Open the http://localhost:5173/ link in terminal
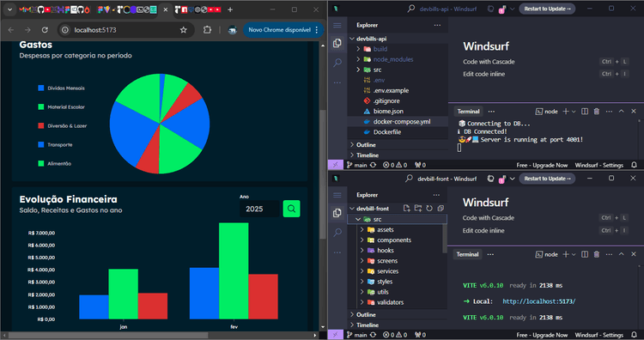Viewport: 644px width, 340px height. [539, 301]
